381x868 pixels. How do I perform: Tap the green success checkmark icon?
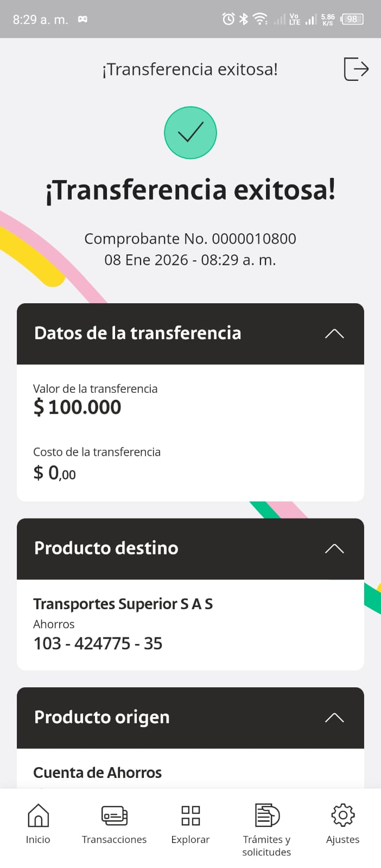(x=190, y=133)
